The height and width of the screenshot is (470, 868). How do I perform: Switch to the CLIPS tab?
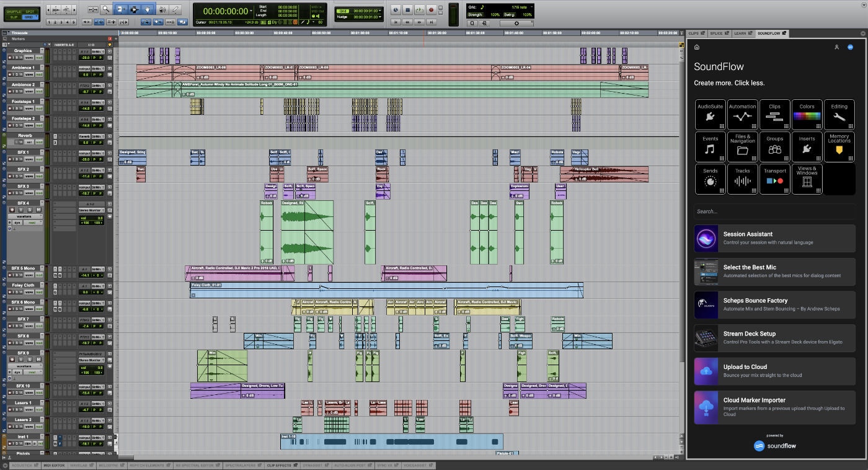click(696, 33)
